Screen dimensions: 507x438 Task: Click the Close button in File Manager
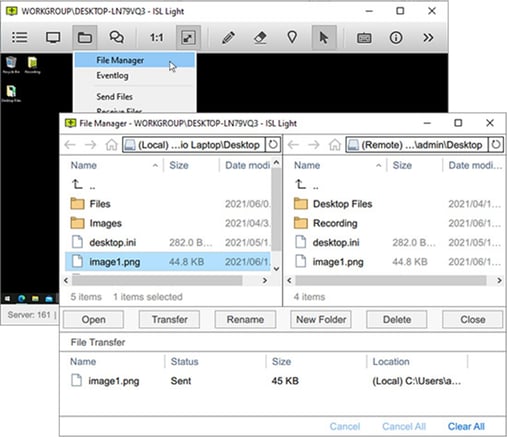473,320
